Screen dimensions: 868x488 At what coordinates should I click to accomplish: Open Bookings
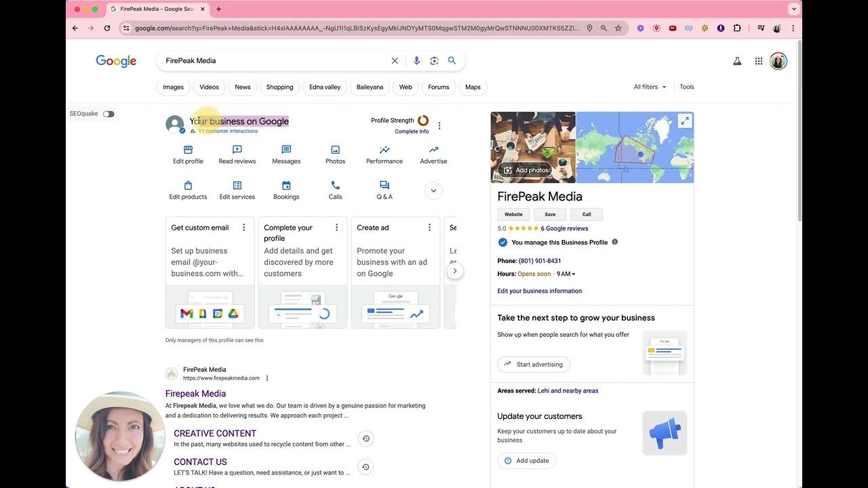286,190
